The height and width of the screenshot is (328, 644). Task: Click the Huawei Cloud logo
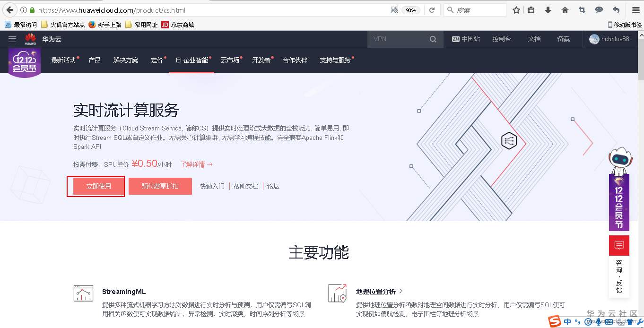pyautogui.click(x=30, y=39)
